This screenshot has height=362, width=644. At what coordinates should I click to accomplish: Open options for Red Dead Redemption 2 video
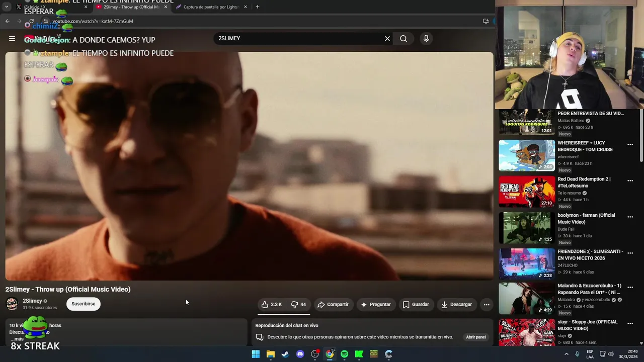(630, 181)
